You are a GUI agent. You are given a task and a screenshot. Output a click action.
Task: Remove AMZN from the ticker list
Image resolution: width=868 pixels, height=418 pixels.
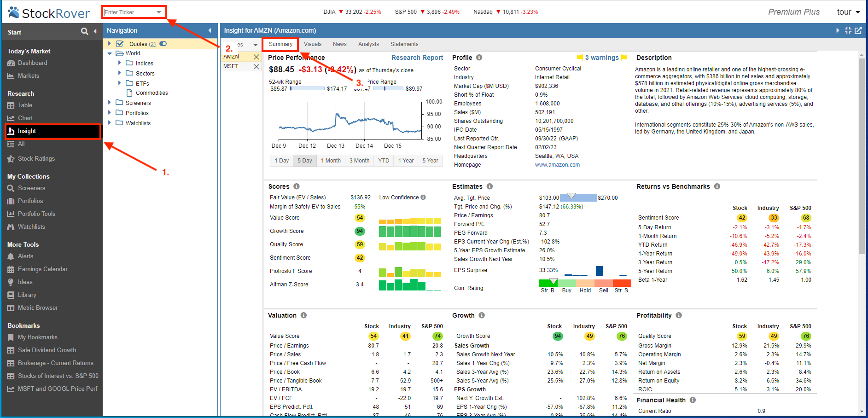pos(256,57)
